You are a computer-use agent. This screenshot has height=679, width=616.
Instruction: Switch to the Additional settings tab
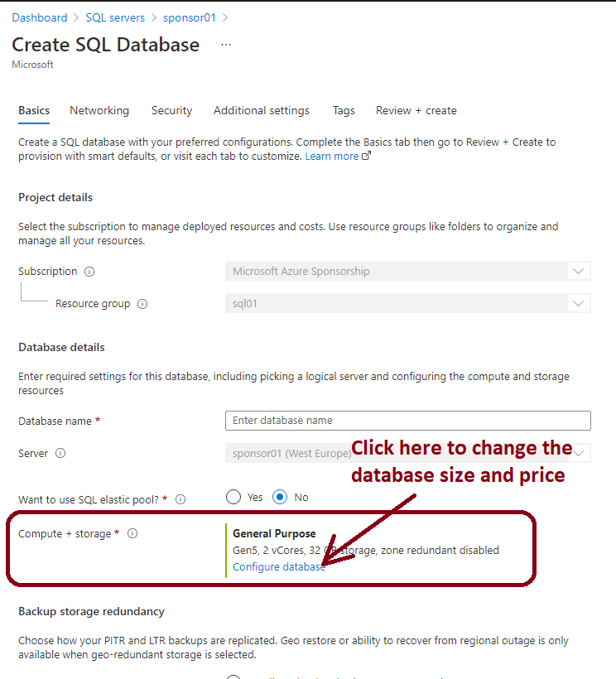[261, 110]
